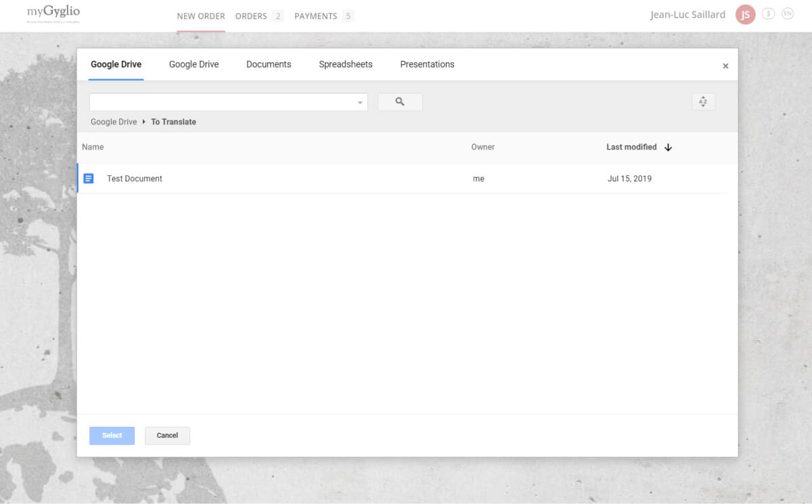Sort by the Owner column header
Image resolution: width=812 pixels, height=504 pixels.
(x=483, y=147)
